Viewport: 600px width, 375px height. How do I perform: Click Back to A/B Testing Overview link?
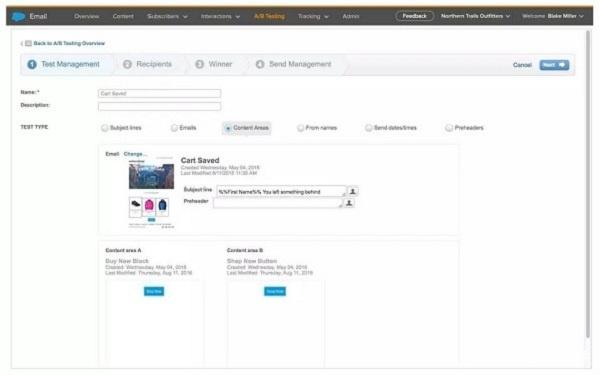tap(69, 43)
